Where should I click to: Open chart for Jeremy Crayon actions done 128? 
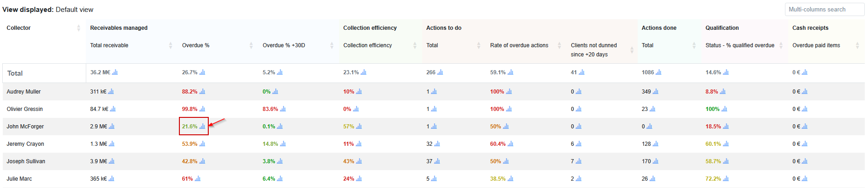tap(655, 144)
